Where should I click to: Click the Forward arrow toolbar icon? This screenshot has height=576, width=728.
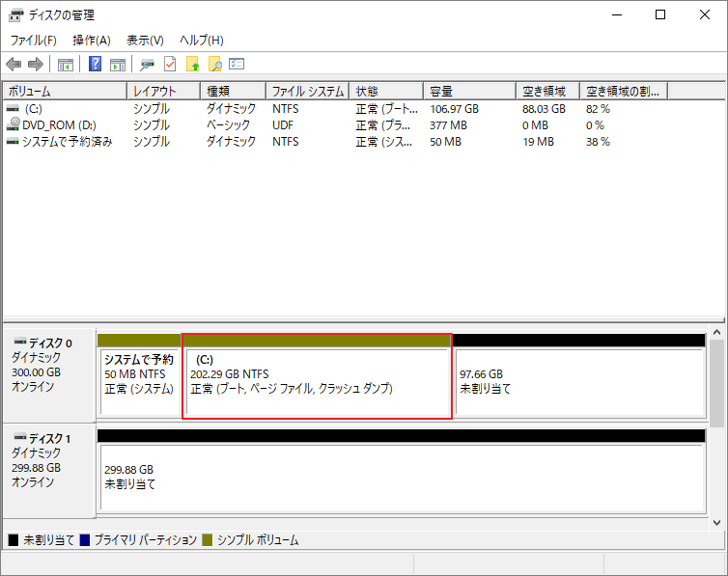[x=36, y=64]
